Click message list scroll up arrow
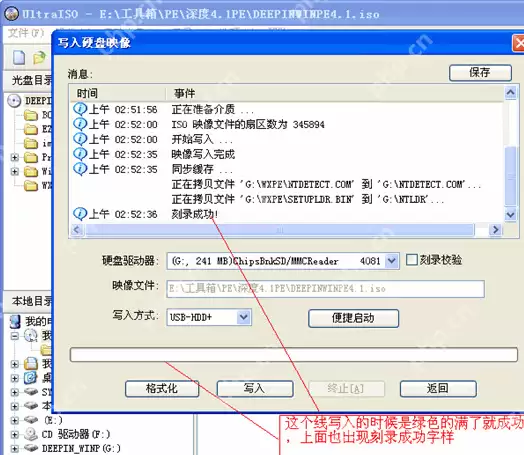Image resolution: width=524 pixels, height=455 pixels. coord(511,93)
